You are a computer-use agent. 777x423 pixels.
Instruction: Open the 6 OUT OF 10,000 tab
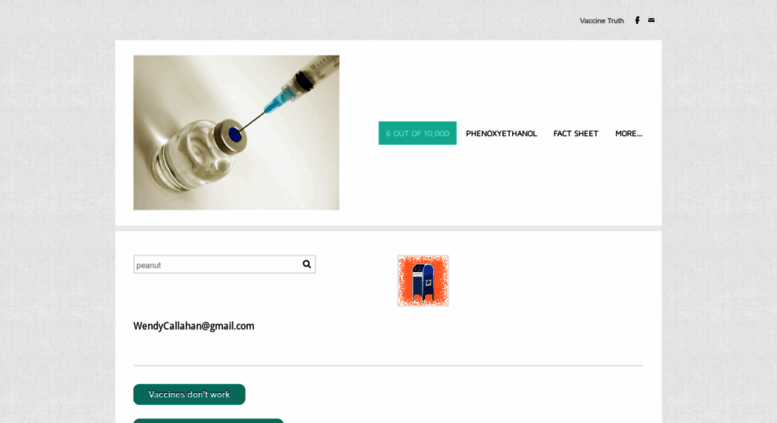(417, 133)
